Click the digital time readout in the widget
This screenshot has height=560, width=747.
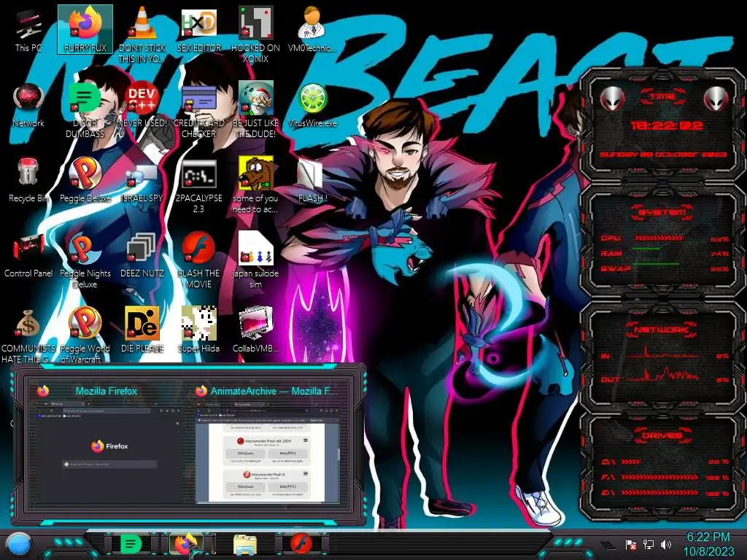pos(667,125)
